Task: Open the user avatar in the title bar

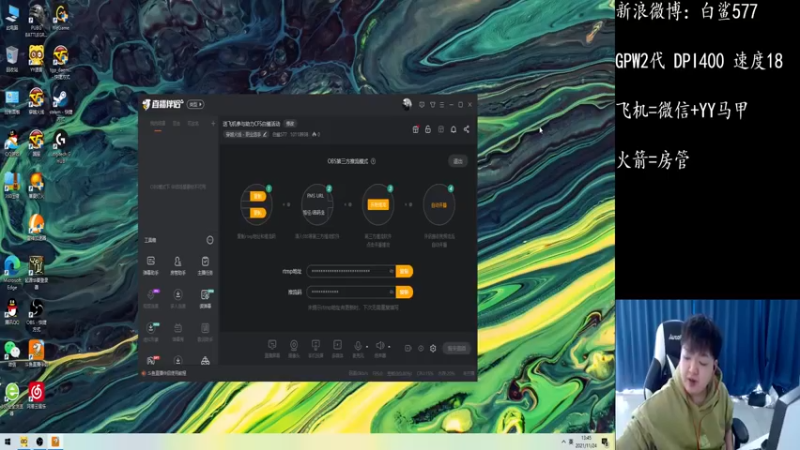Action: point(407,104)
